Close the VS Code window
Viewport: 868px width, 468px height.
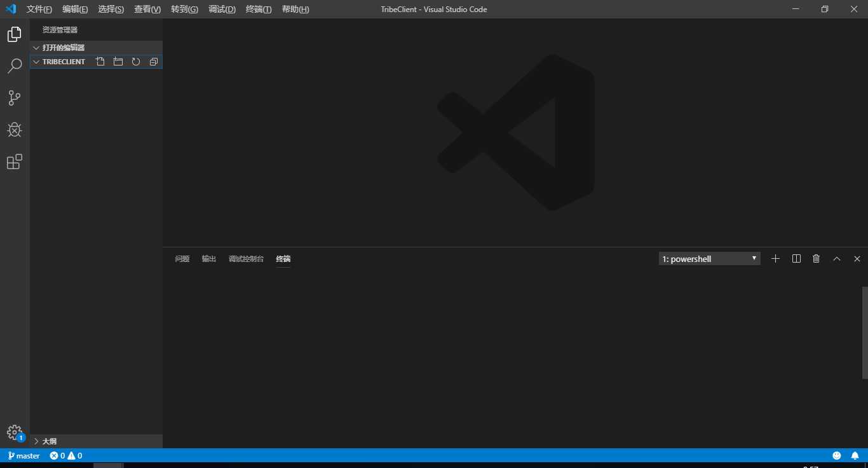853,9
